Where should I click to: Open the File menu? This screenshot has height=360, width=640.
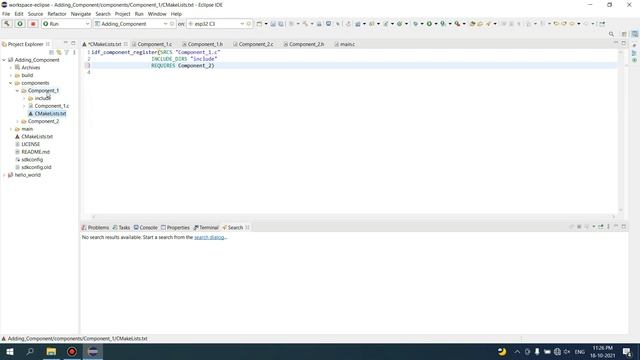click(6, 14)
